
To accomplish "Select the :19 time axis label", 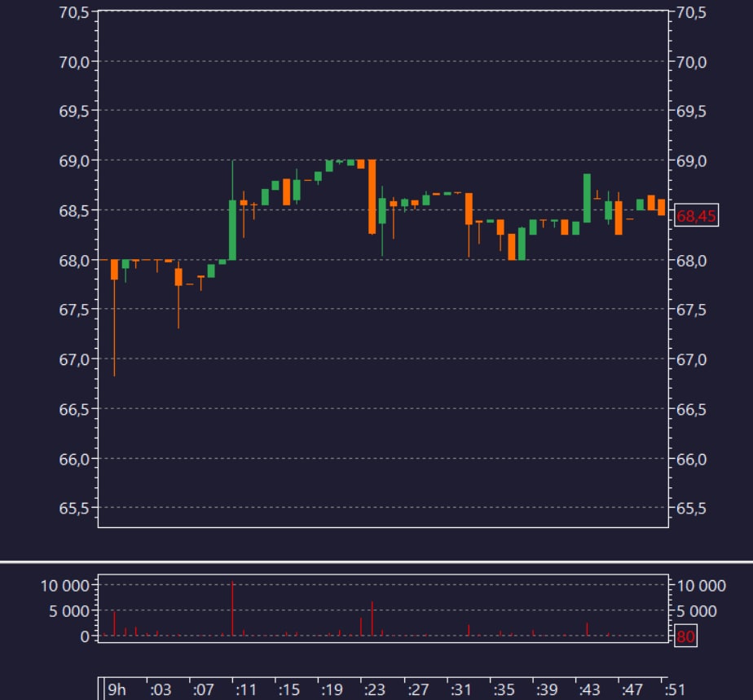I will (332, 689).
